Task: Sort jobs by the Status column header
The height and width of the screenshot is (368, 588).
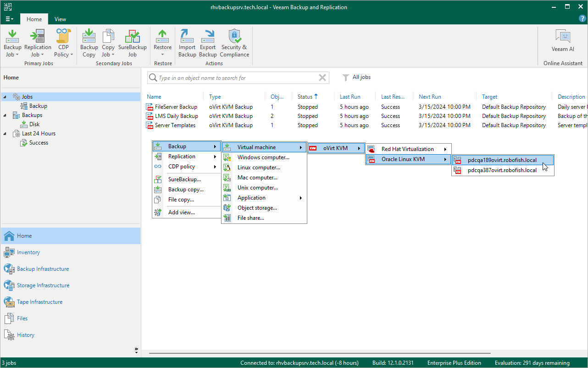Action: (x=305, y=97)
